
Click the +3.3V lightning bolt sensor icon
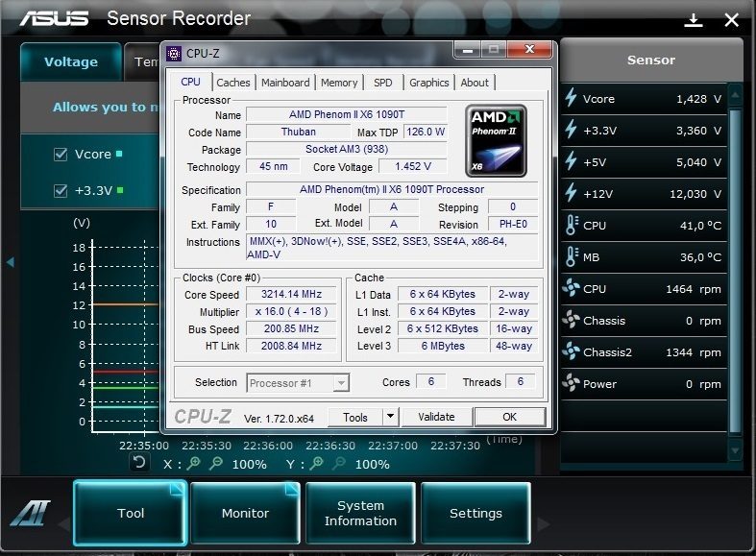[571, 130]
